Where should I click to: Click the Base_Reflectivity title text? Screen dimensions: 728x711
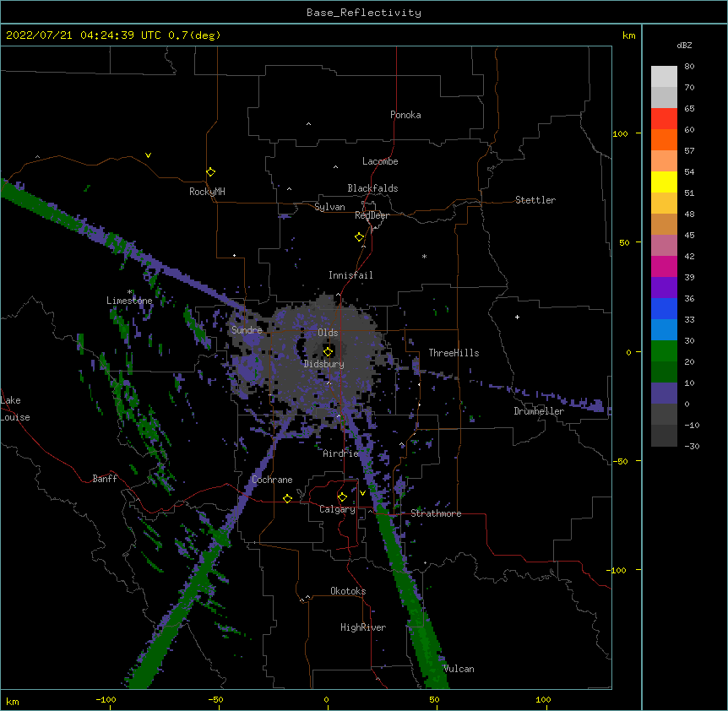[364, 13]
